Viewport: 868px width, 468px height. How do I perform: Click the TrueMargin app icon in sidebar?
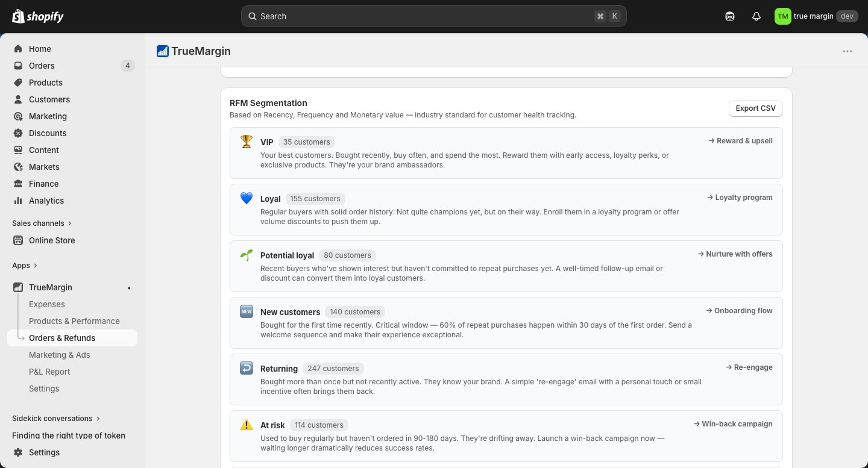[18, 287]
